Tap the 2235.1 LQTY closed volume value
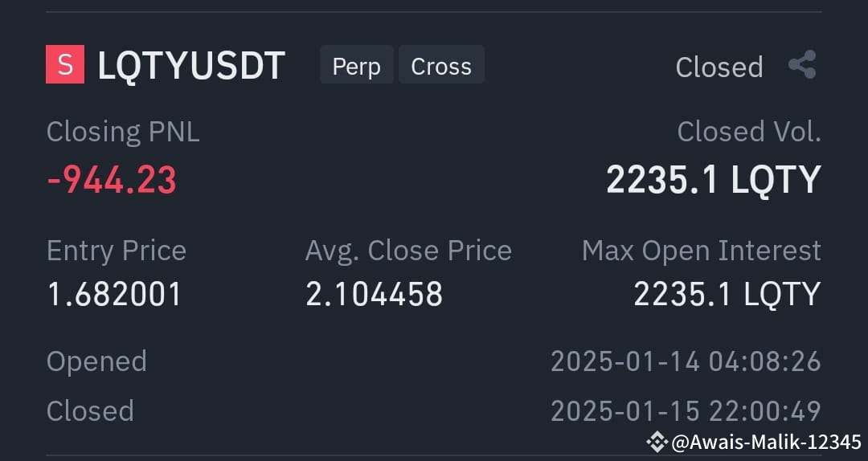Viewport: 868px width, 461px height. click(714, 180)
